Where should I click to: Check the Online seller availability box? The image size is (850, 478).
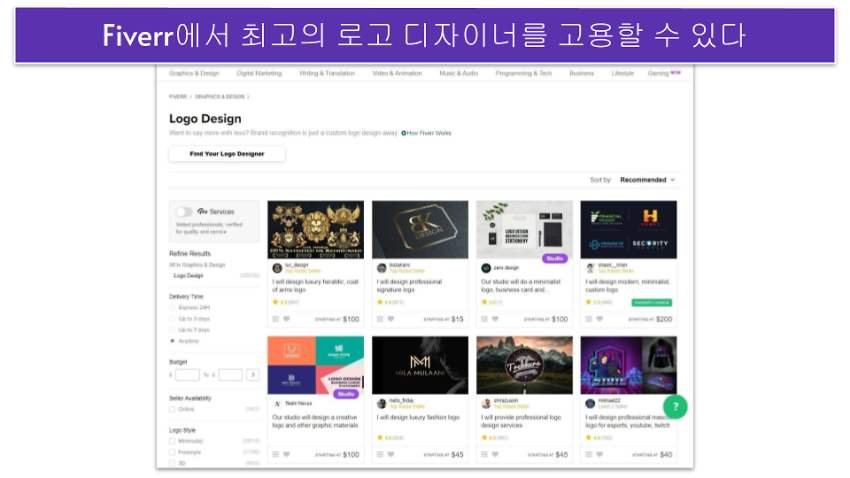click(172, 409)
